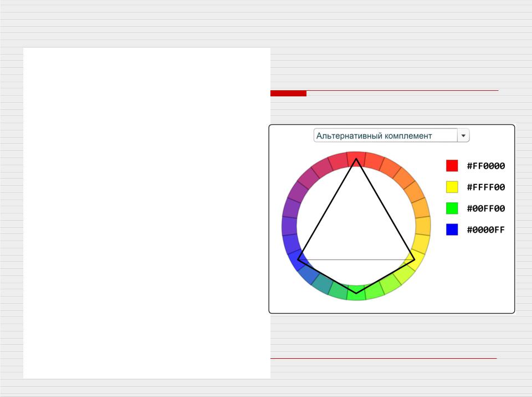Screen dimensions: 532x397
Task: Click the #FFFF00 hex code text
Action: [x=486, y=187]
